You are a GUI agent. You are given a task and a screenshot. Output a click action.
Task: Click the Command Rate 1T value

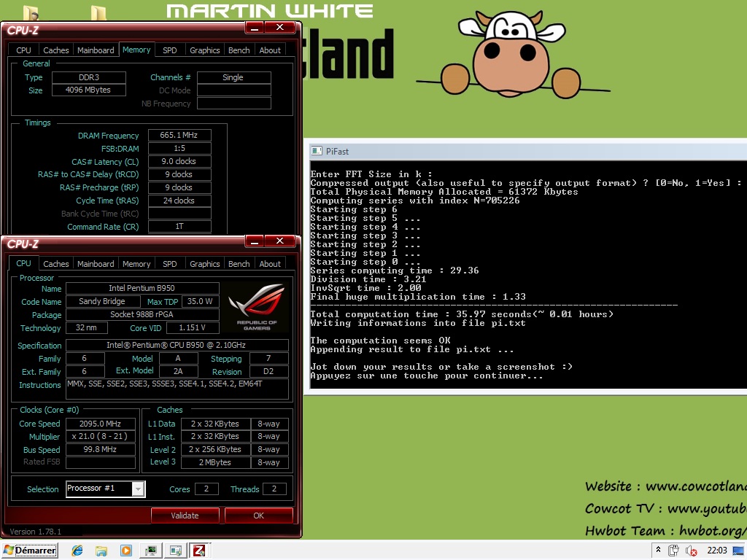pyautogui.click(x=179, y=226)
